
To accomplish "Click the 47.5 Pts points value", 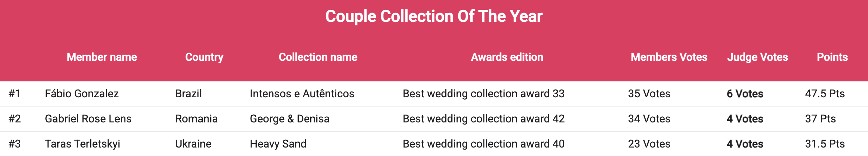I will coord(825,94).
